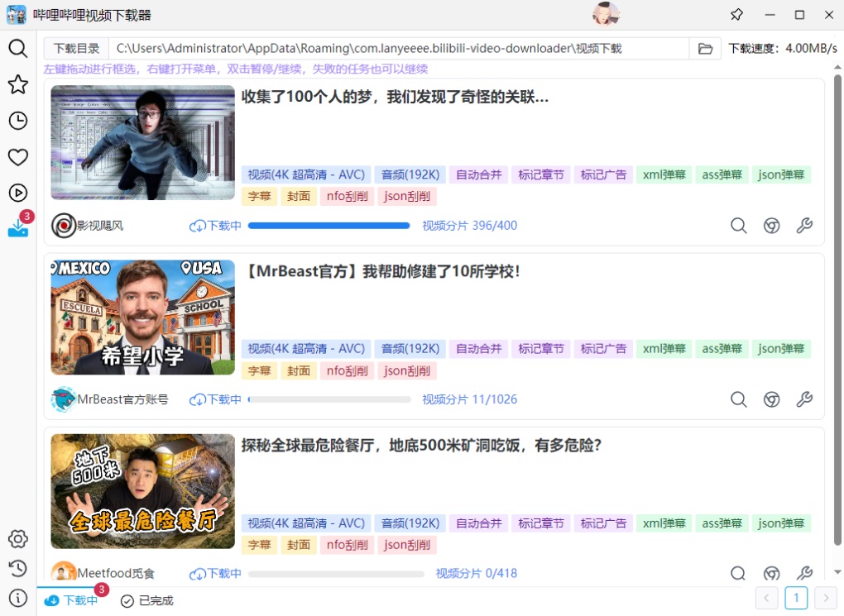This screenshot has width=844, height=616.
Task: Click 影视飓风 uploader avatar
Action: (x=64, y=226)
